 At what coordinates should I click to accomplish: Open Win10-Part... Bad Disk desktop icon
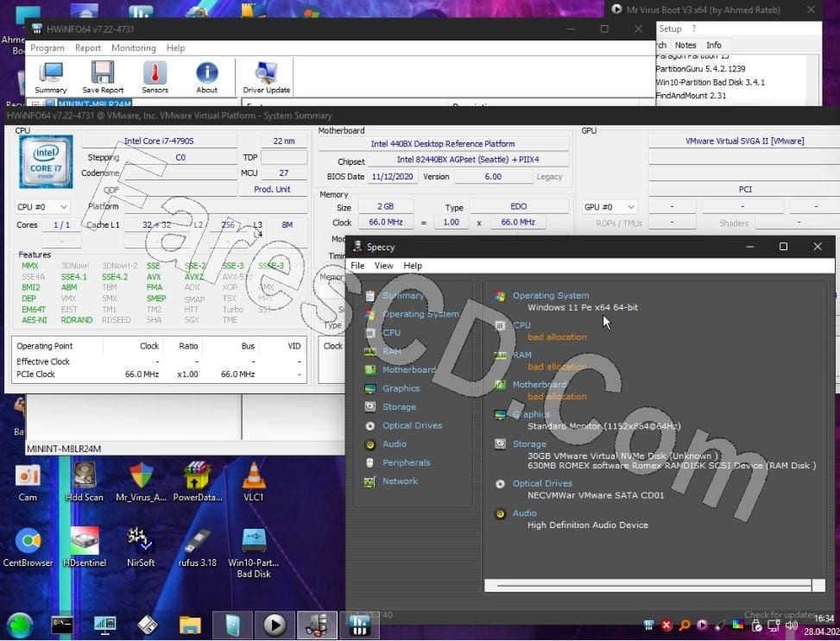click(x=254, y=553)
